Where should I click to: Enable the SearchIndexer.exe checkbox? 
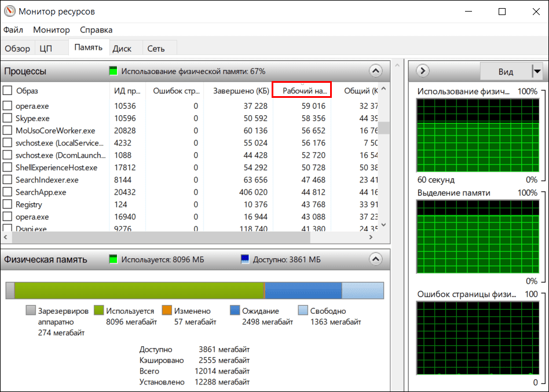8,180
